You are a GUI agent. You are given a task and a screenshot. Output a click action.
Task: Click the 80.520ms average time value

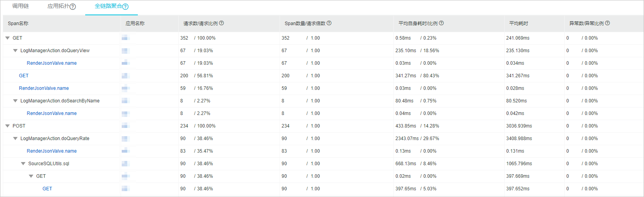pyautogui.click(x=517, y=101)
